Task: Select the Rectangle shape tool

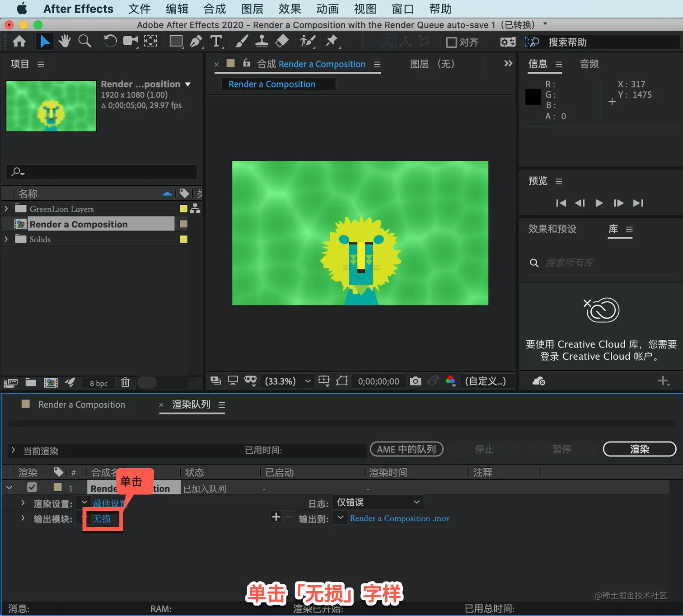Action: (176, 41)
